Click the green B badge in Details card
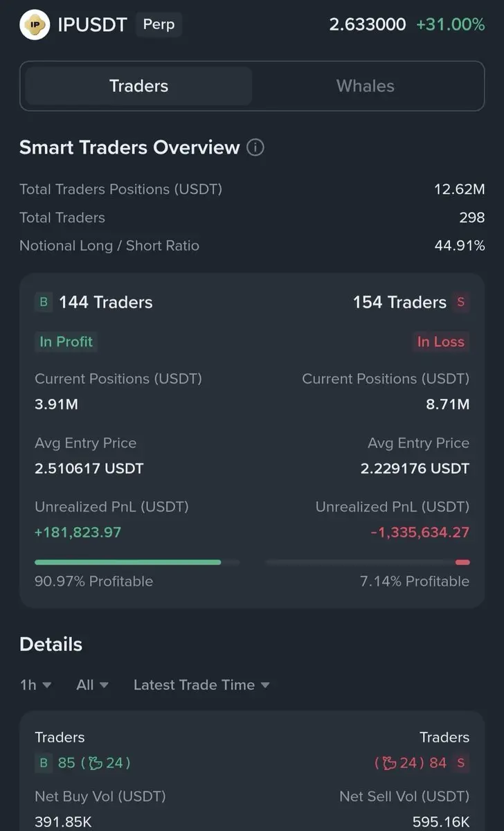The width and height of the screenshot is (504, 831). click(44, 763)
